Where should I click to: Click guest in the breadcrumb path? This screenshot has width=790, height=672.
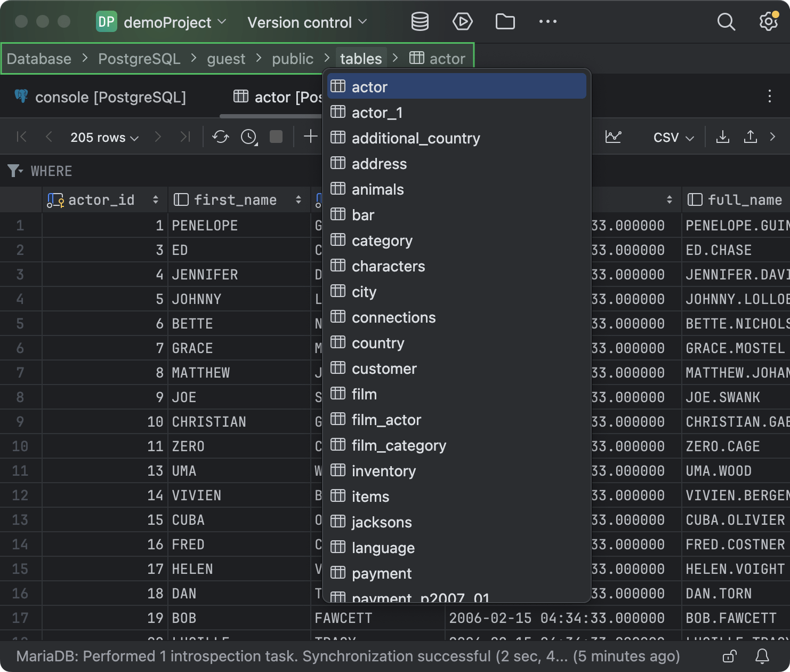226,59
